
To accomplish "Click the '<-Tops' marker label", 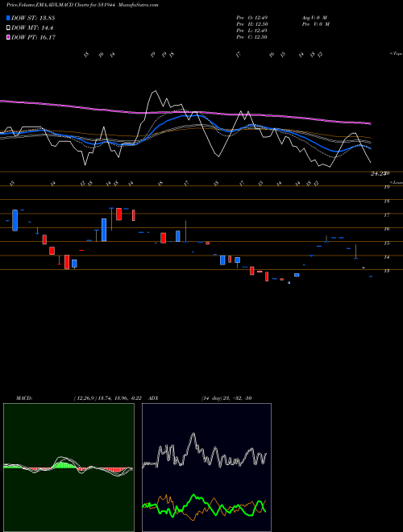I will pos(396,54).
